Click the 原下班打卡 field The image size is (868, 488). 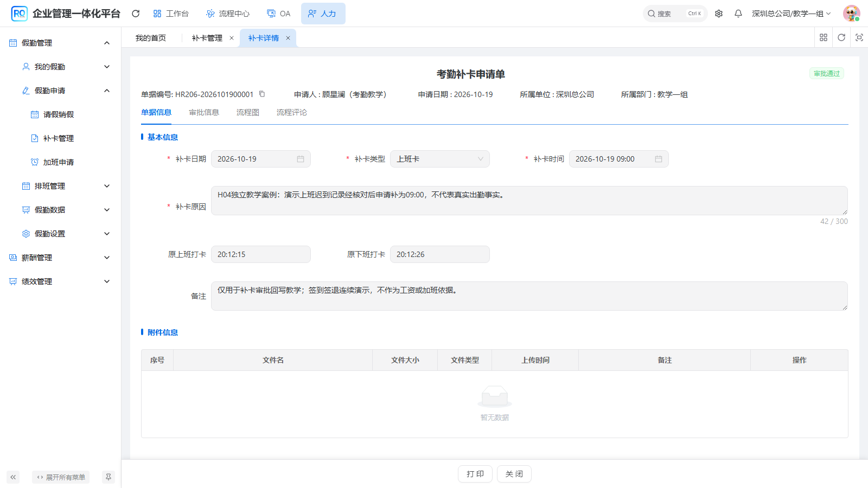pos(440,254)
